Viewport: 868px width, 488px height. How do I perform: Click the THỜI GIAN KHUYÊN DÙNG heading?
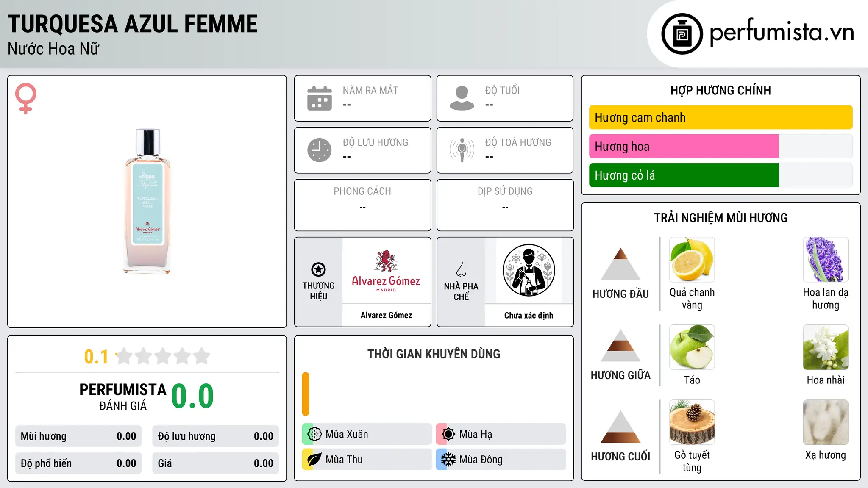click(434, 354)
